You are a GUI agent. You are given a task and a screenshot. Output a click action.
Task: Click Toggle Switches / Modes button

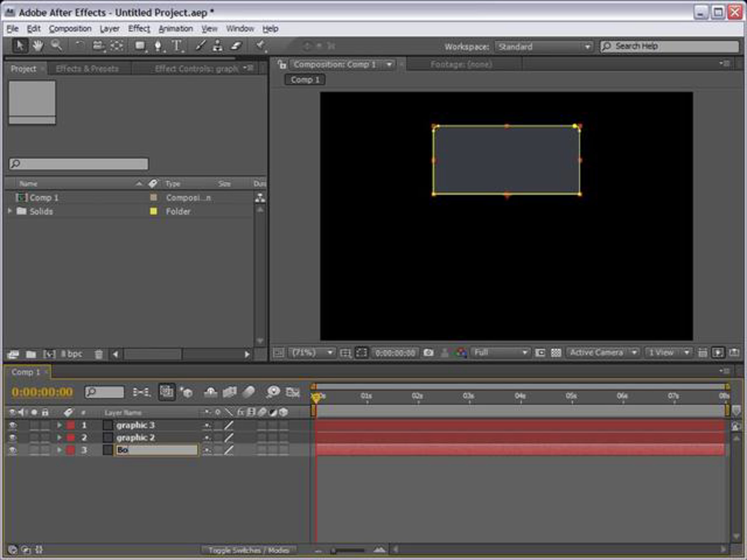[249, 550]
